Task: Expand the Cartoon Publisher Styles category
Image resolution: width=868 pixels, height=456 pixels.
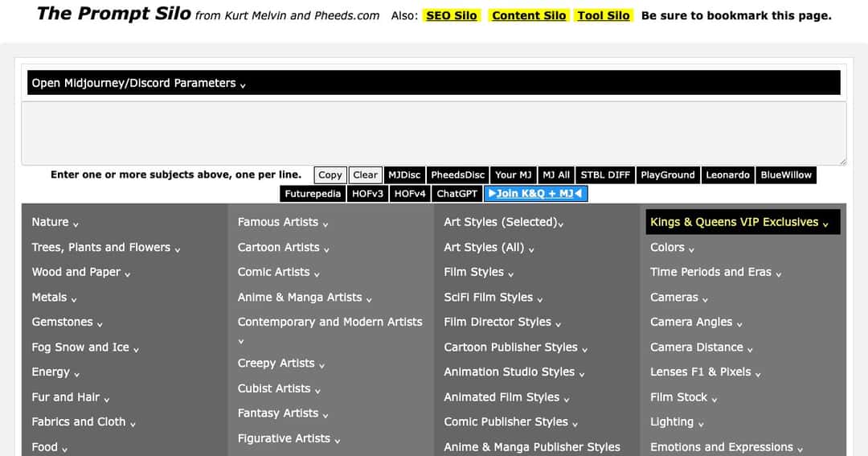Action: [516, 347]
